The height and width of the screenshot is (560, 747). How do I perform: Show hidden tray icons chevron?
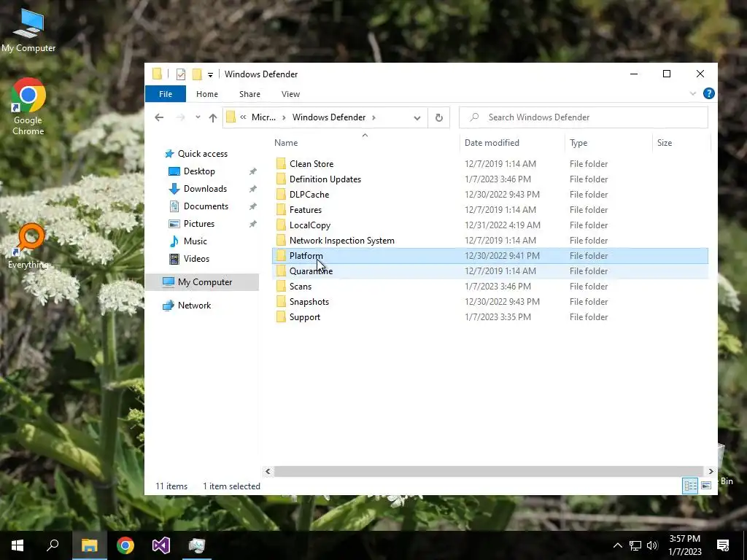click(x=617, y=545)
